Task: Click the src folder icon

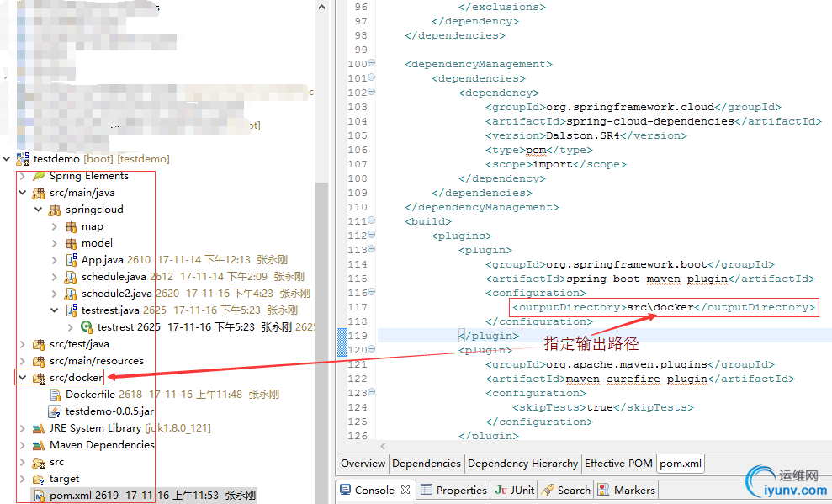Action: (x=39, y=462)
